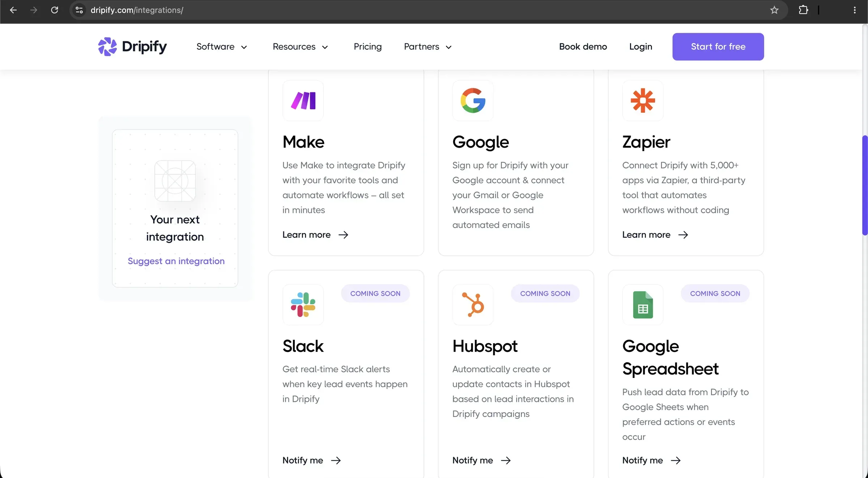Click the Hubspot logo icon

473,305
